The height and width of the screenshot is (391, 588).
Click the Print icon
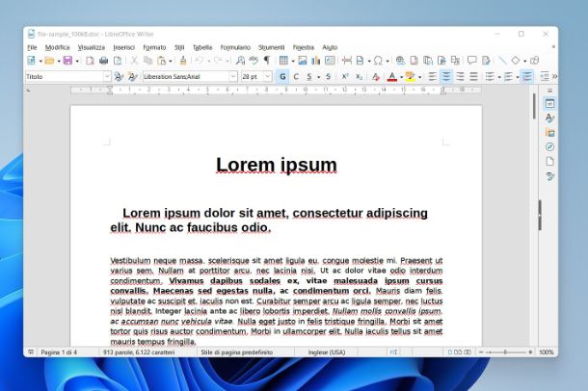click(103, 61)
